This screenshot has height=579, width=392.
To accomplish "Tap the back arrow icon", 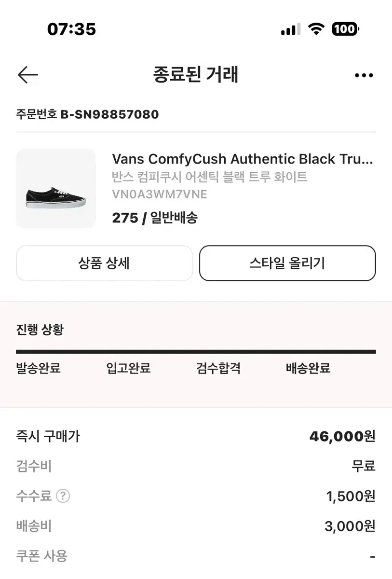I will tap(27, 75).
